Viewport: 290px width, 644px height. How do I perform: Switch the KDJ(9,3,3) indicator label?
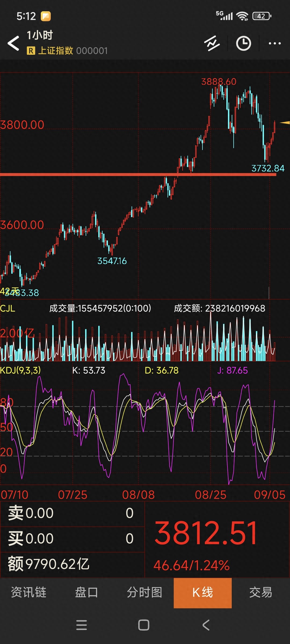20,370
